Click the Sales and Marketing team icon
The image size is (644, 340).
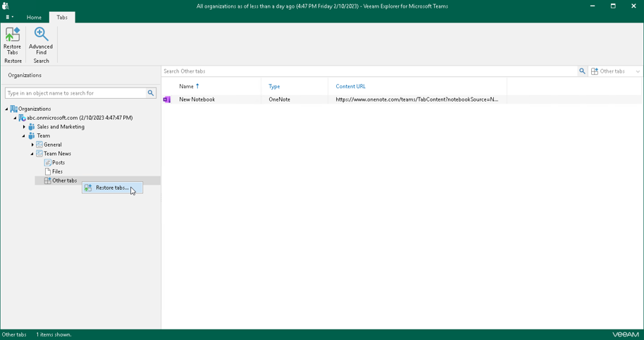[x=32, y=127]
